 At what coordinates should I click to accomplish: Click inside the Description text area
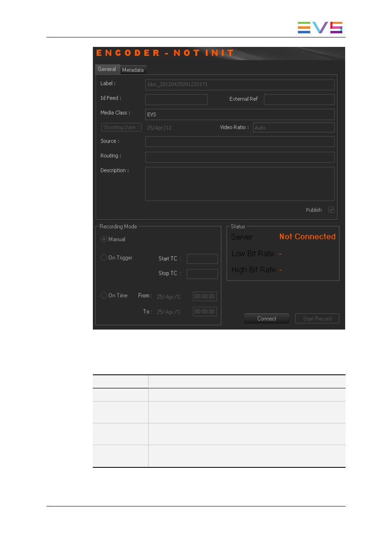pyautogui.click(x=240, y=184)
